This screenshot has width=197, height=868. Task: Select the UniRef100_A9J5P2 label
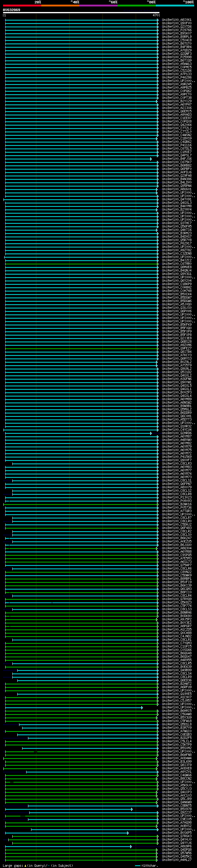click(x=176, y=619)
